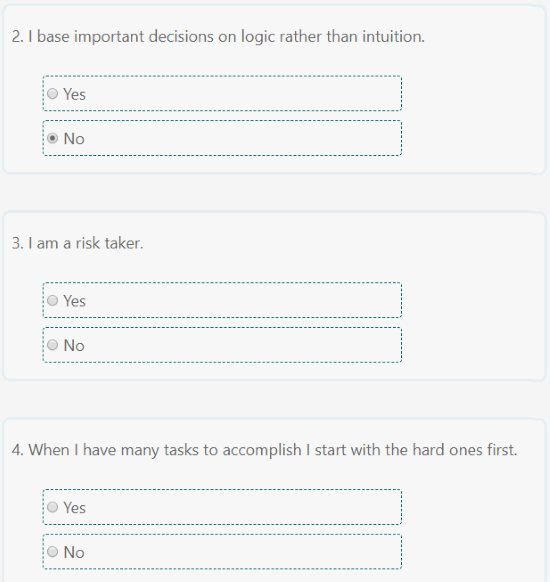The width and height of the screenshot is (550, 582).
Task: Select Yes radio for logic over intuition
Action: [53, 94]
